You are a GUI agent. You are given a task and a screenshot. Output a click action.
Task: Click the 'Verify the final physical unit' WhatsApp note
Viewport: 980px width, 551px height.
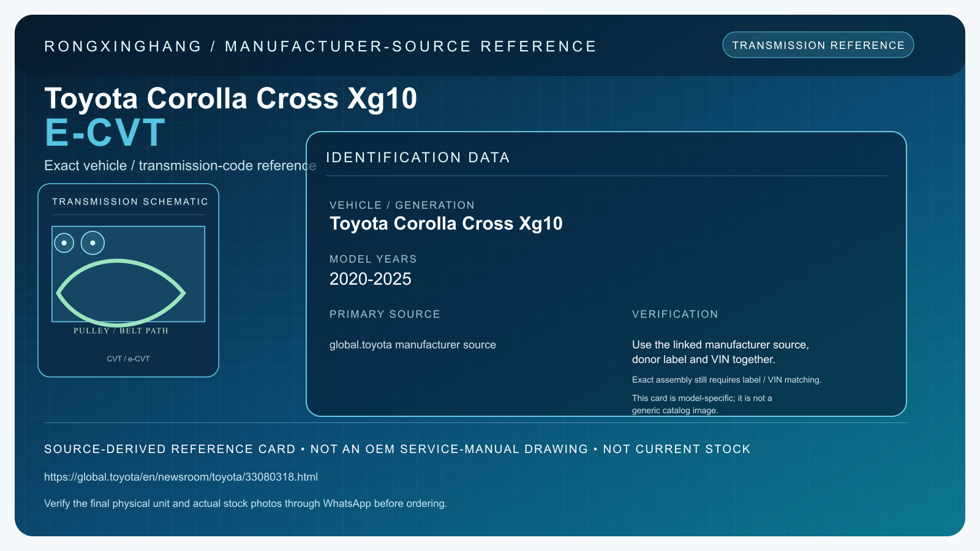(246, 503)
